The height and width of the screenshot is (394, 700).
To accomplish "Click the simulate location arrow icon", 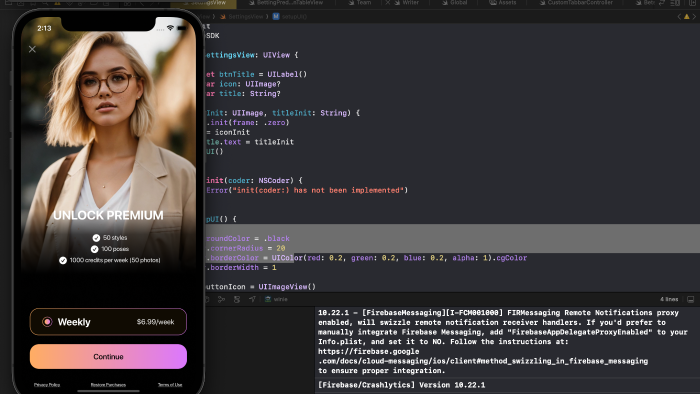I will 252,299.
